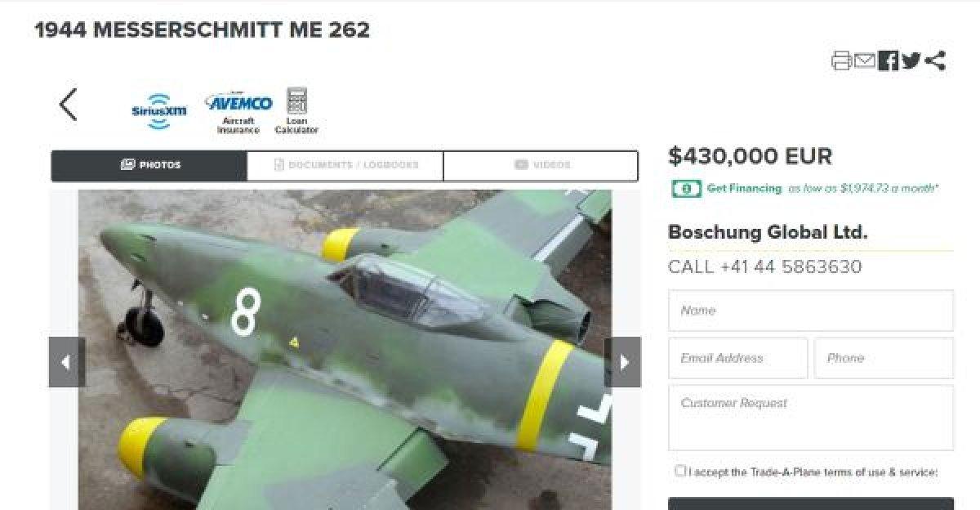
Task: Go back using the left chevron
Action: click(x=69, y=105)
